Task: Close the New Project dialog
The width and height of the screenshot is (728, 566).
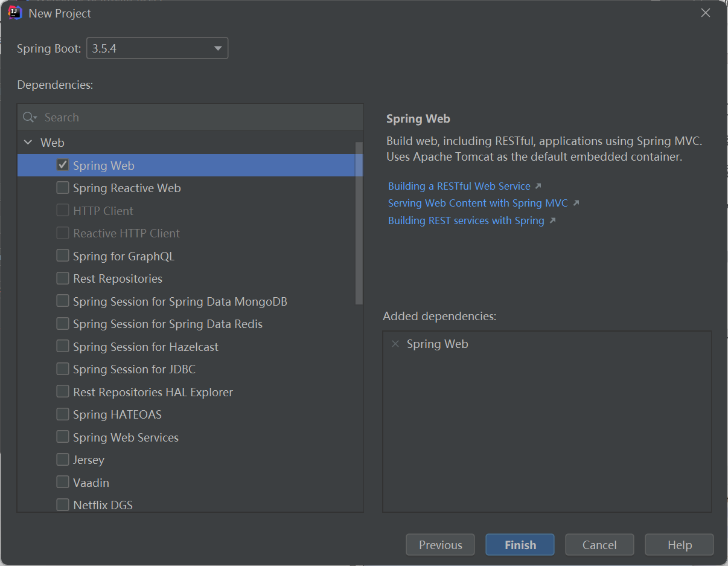Action: click(x=705, y=13)
